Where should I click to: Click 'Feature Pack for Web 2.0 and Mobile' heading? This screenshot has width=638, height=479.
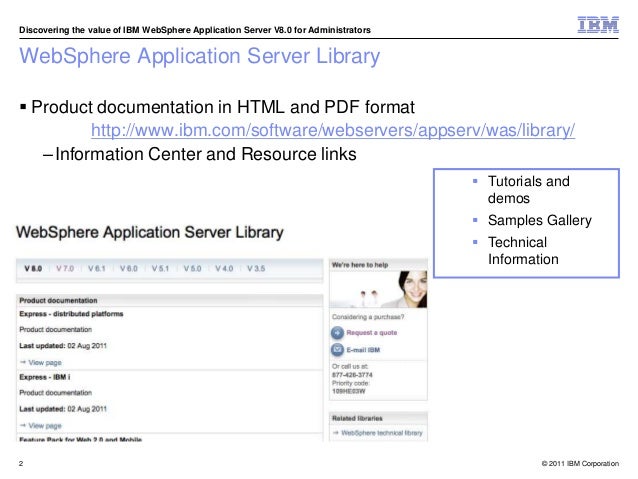pos(81,439)
